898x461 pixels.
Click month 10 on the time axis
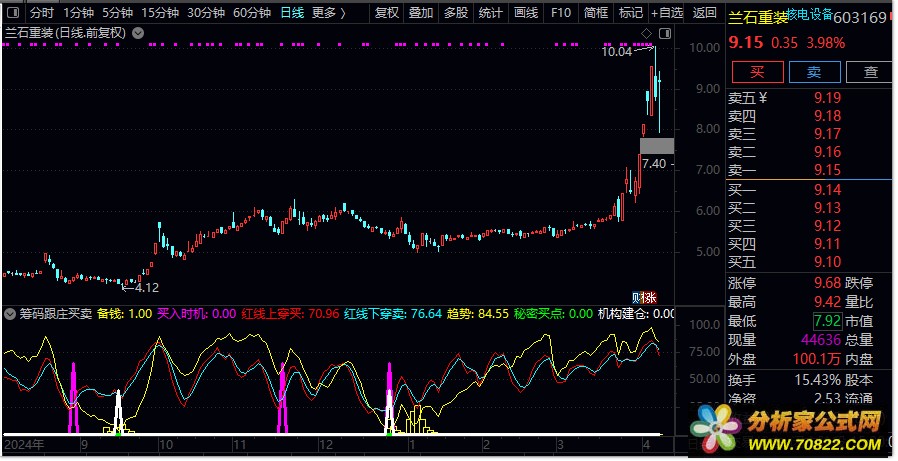point(166,444)
